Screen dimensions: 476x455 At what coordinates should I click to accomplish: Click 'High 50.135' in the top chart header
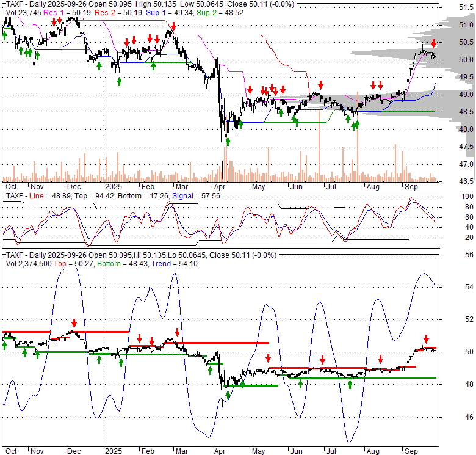(x=156, y=4)
